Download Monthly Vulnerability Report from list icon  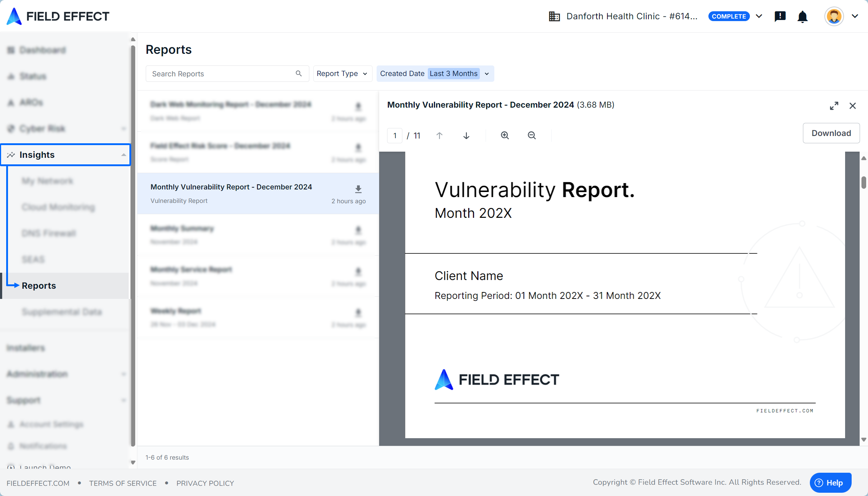coord(358,189)
